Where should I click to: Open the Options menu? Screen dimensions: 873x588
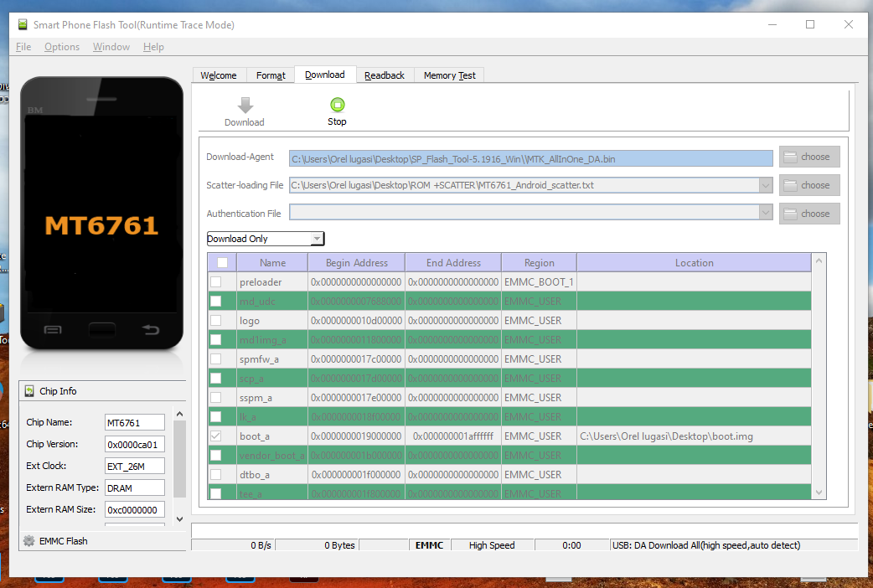click(x=62, y=47)
